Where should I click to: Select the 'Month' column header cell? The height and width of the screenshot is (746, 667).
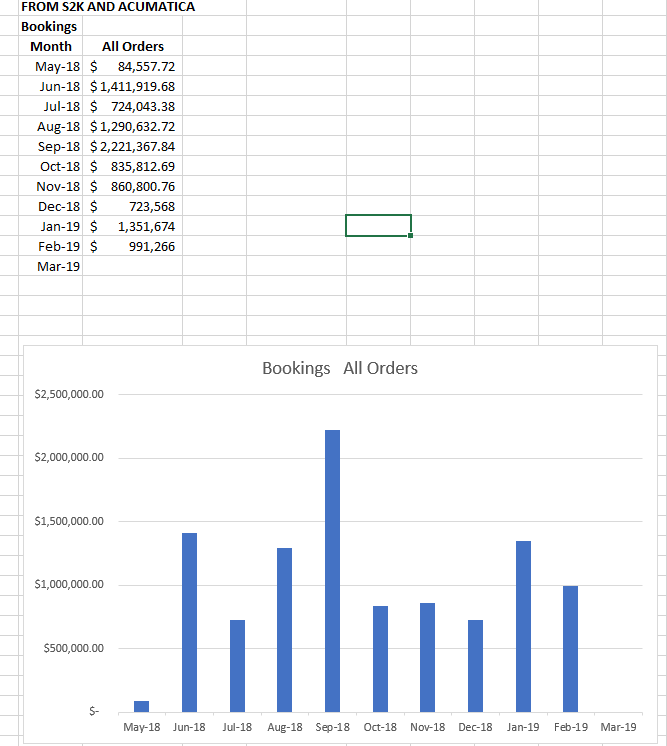[51, 46]
